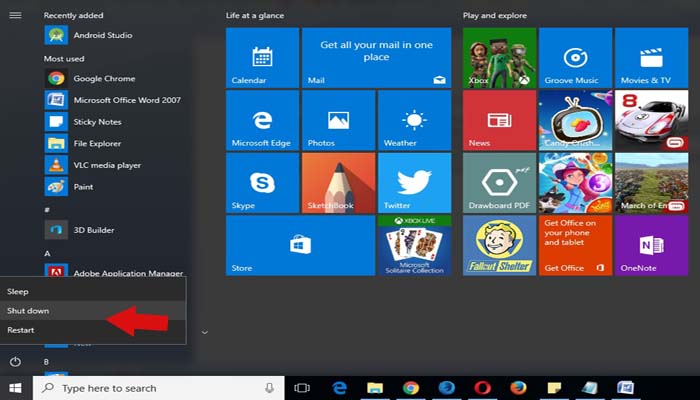Launch the Skype tile
This screenshot has height=400, width=700.
tap(262, 183)
